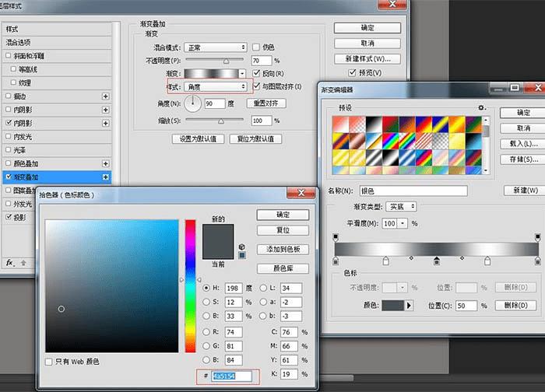Click plus icon beside 描边 style
This screenshot has width=545, height=392.
(x=106, y=96)
